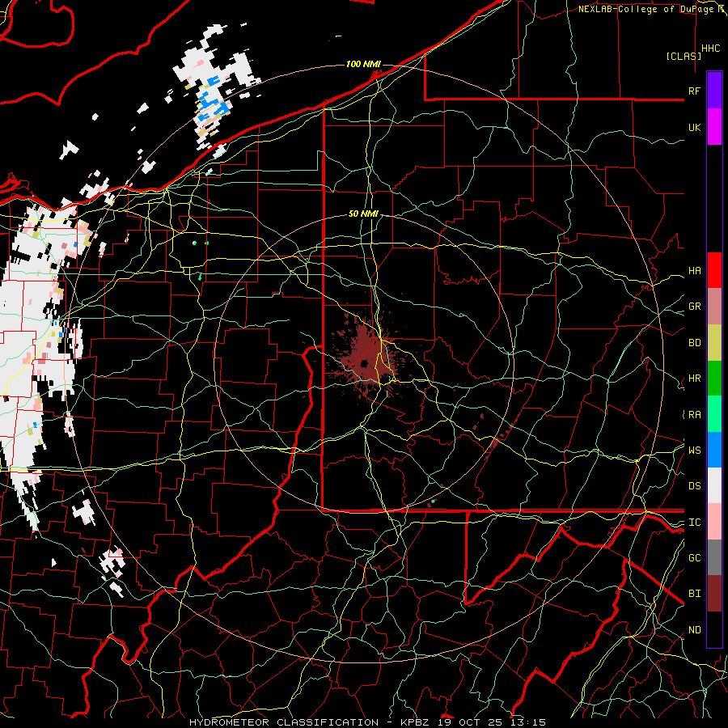This screenshot has width=728, height=728.
Task: Click the RF legend label
Action: tap(694, 91)
